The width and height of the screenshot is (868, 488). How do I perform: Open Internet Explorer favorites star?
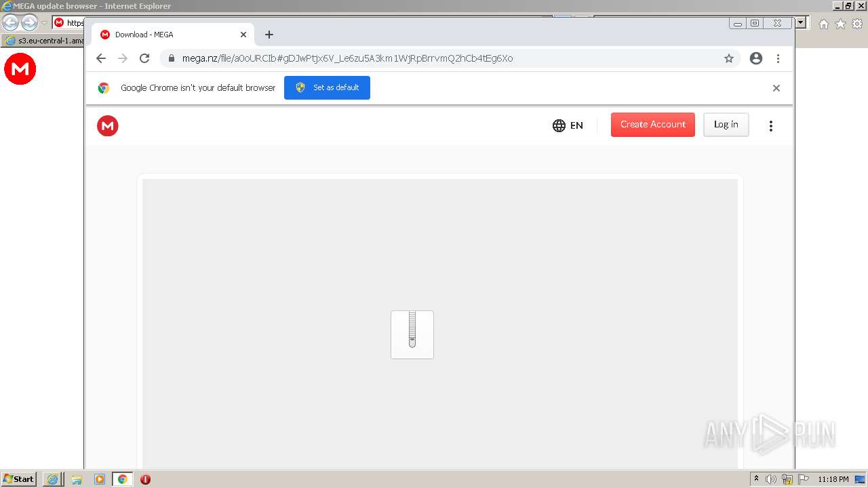coord(841,24)
